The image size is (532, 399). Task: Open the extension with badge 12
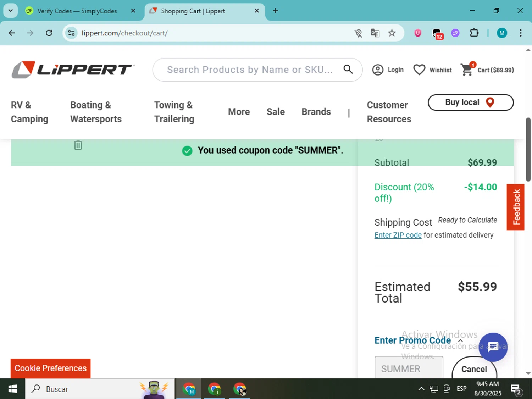click(438, 34)
